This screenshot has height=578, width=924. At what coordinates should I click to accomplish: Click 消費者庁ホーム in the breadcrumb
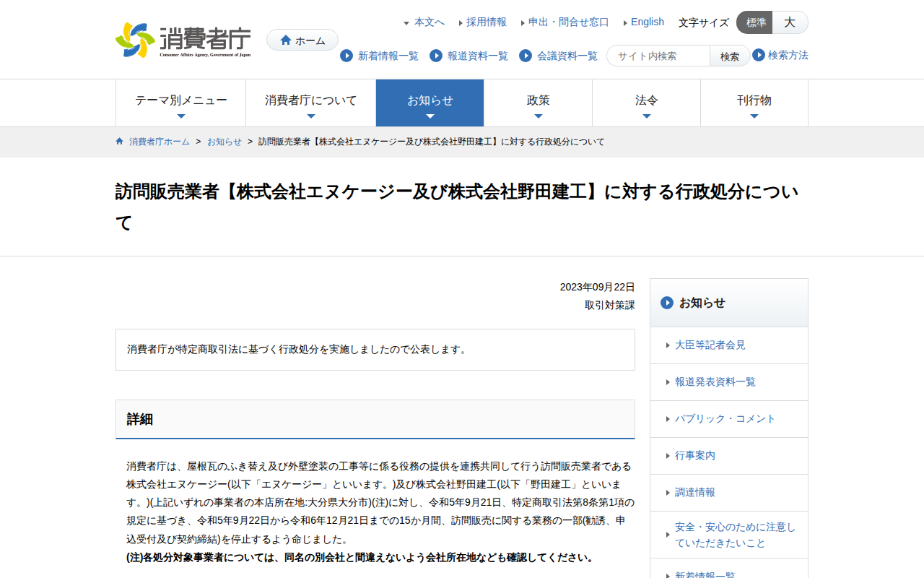pyautogui.click(x=160, y=142)
